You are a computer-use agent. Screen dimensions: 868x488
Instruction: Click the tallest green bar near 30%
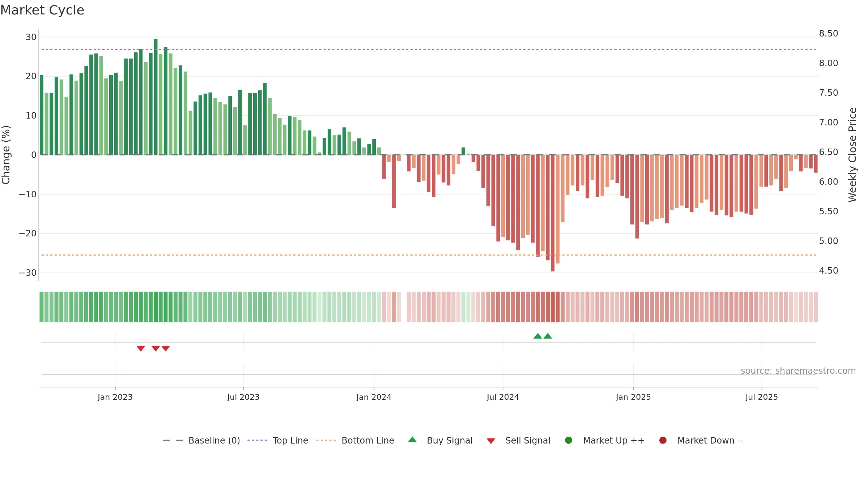tap(156, 97)
